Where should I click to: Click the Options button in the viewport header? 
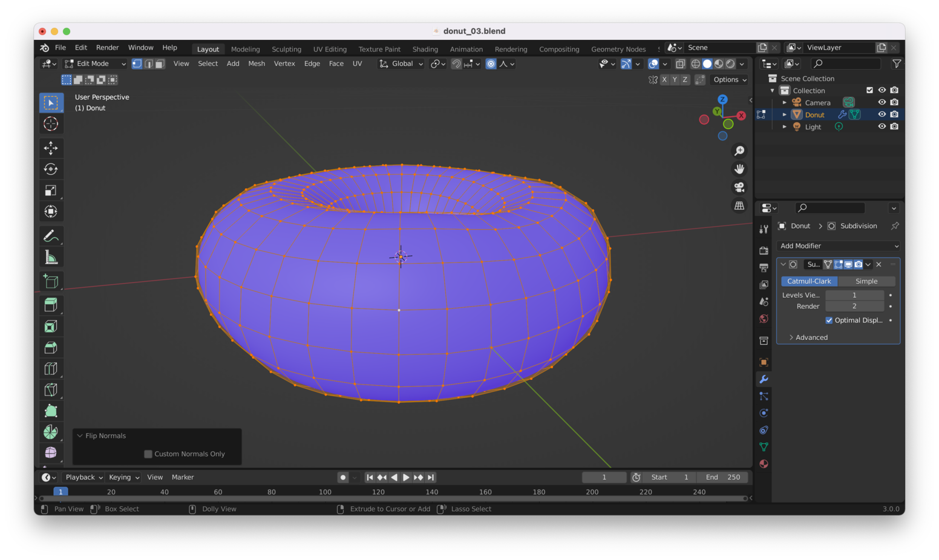(729, 79)
